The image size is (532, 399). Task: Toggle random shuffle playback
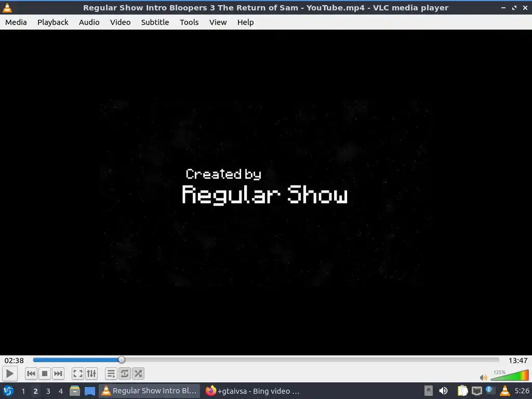(138, 374)
